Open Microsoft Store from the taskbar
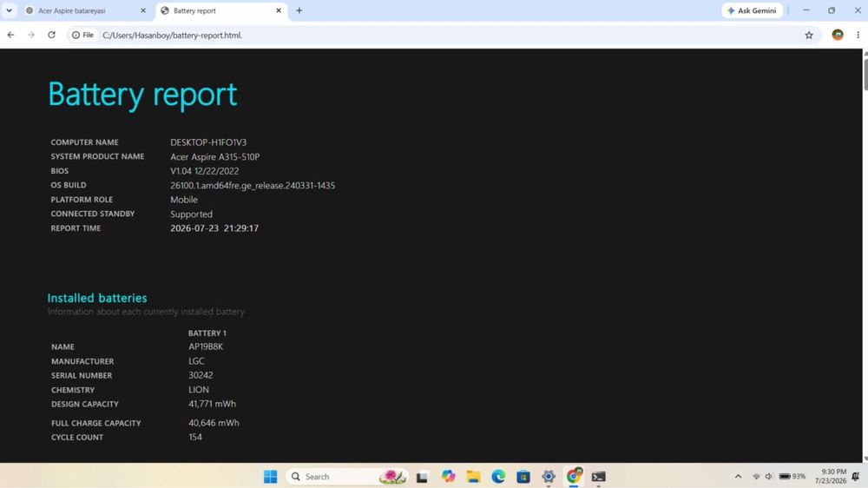The width and height of the screenshot is (868, 488). tap(523, 477)
